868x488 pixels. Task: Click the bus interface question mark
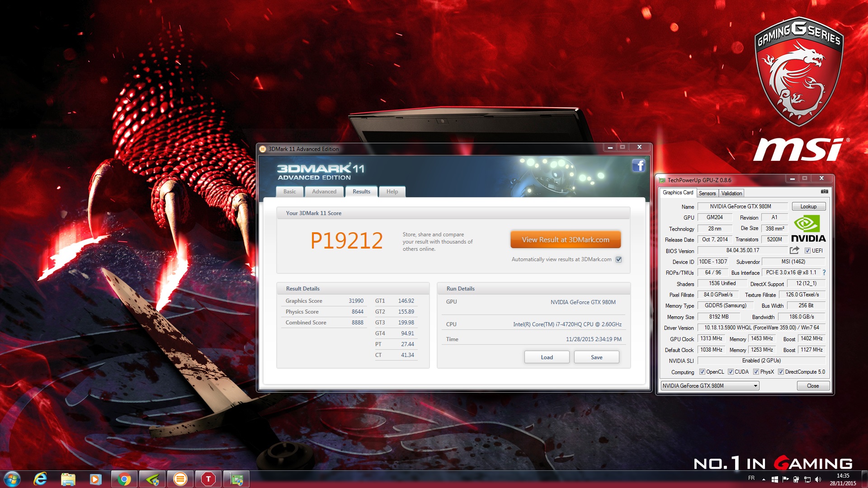coord(824,272)
